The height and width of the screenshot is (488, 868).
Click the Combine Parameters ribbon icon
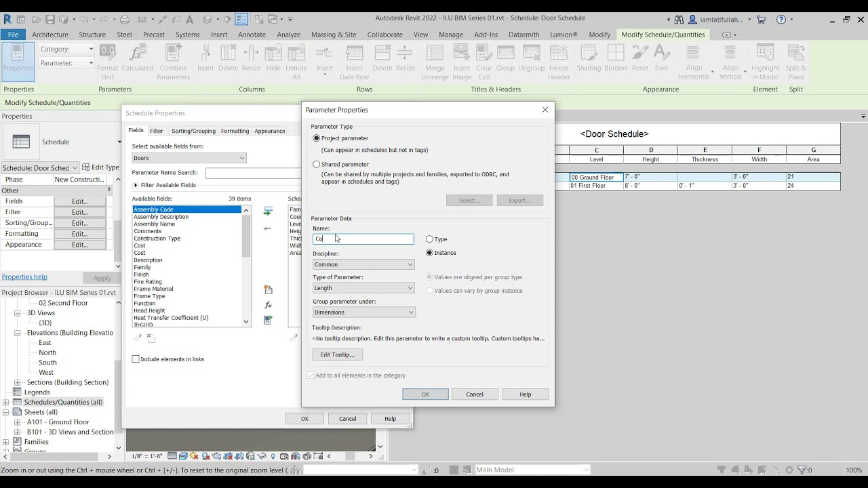[174, 61]
